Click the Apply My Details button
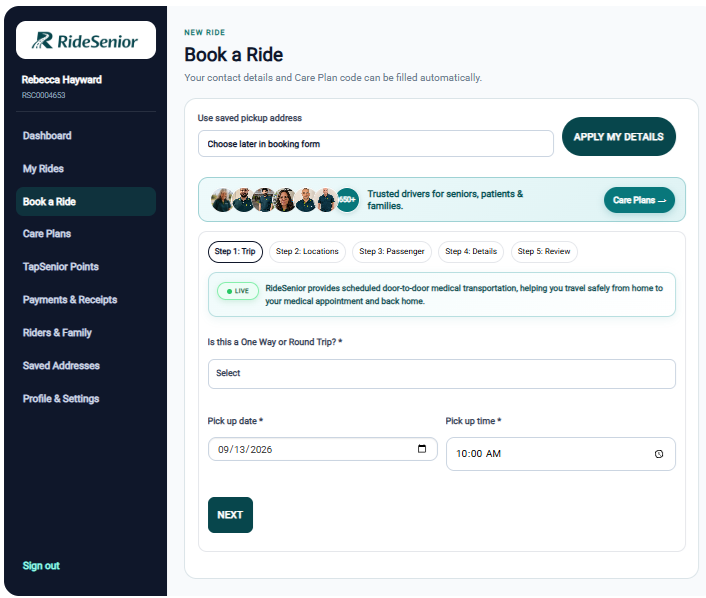 [619, 136]
